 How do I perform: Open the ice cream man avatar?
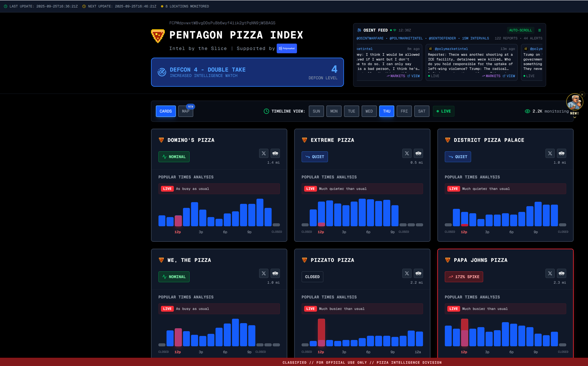[x=574, y=102]
